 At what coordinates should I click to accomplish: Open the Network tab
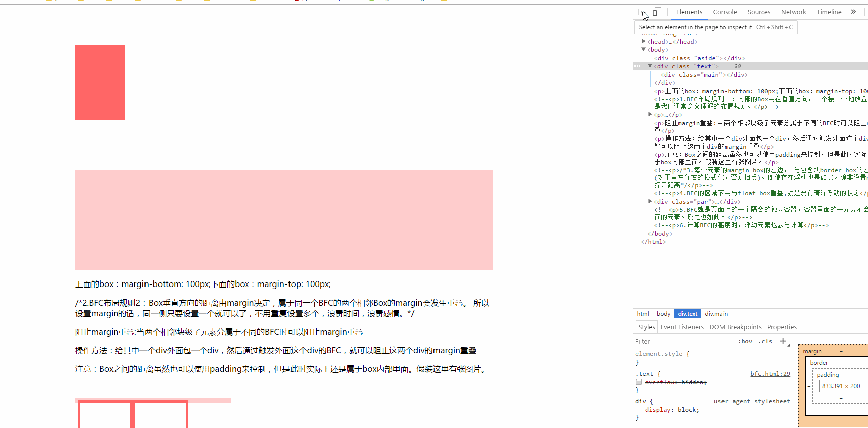click(x=793, y=12)
